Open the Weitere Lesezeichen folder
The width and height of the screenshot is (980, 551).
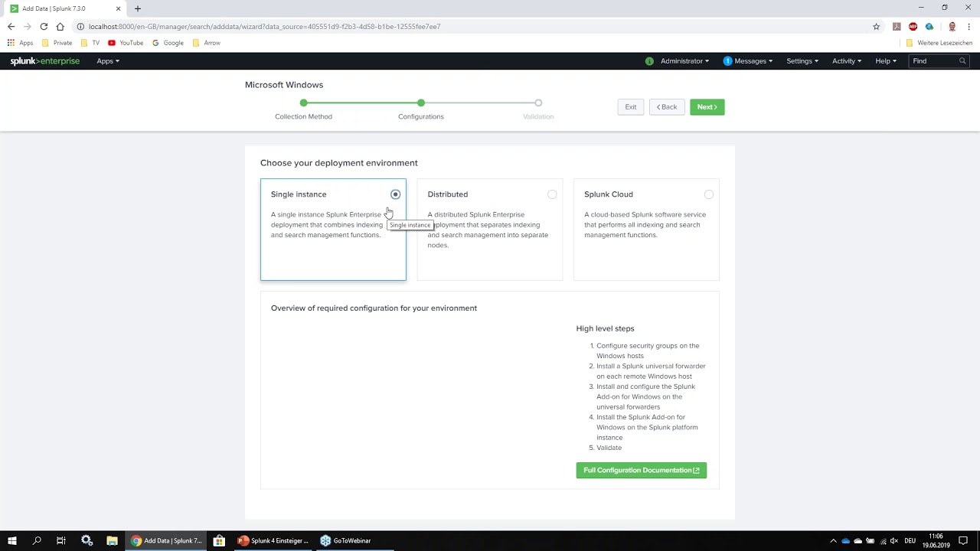939,43
